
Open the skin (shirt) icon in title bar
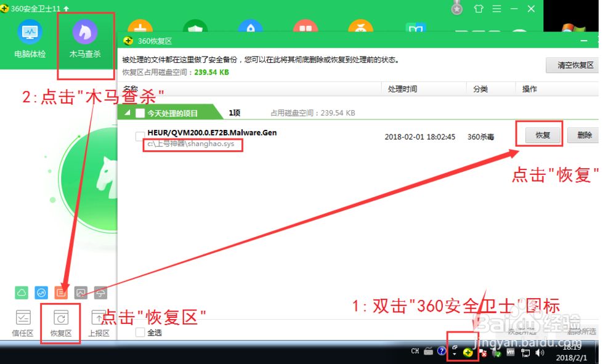(x=479, y=9)
